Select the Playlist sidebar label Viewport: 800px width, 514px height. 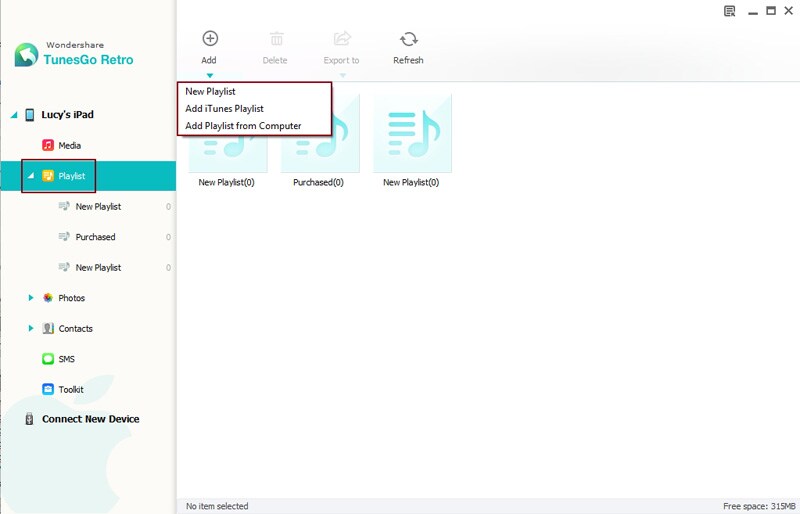click(71, 176)
